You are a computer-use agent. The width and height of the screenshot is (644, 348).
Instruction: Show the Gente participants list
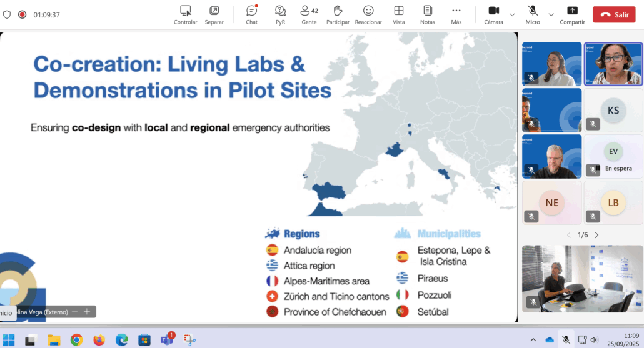(x=309, y=14)
